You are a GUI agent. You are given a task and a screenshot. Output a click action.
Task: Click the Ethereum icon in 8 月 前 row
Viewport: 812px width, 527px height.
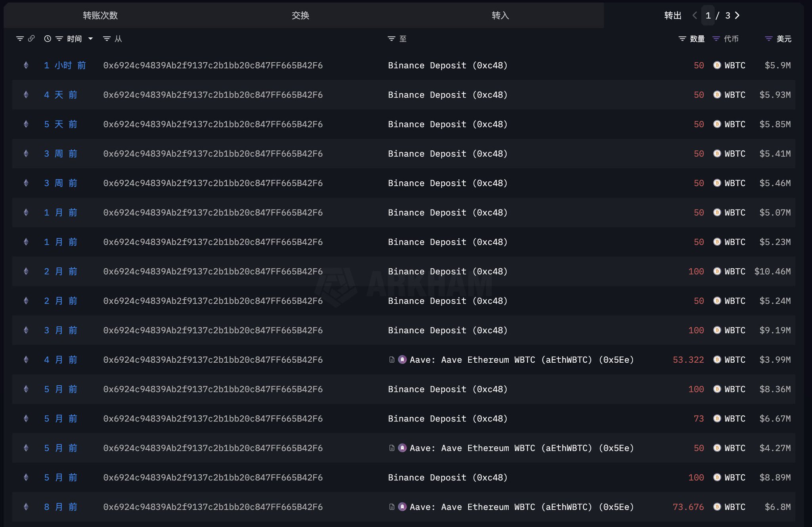(26, 507)
